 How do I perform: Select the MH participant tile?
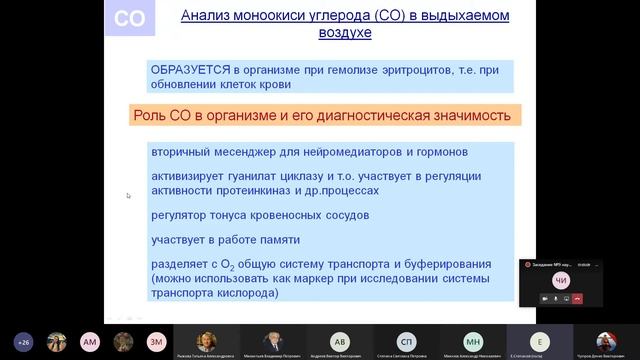[x=473, y=342]
